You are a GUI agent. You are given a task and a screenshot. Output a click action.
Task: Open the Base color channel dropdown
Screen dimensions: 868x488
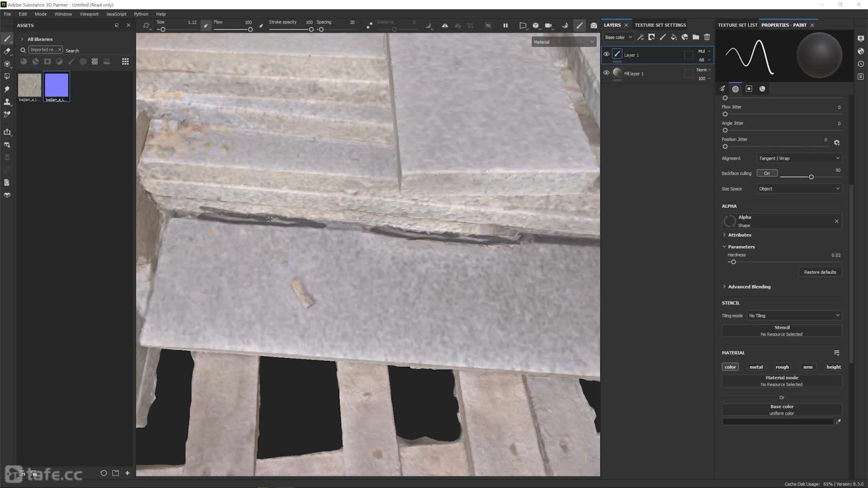coord(618,37)
